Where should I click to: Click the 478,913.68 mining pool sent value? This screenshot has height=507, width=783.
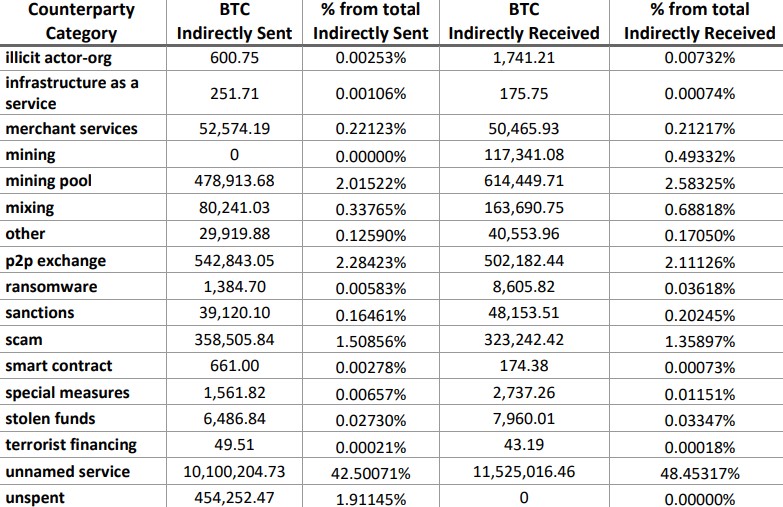pyautogui.click(x=234, y=182)
